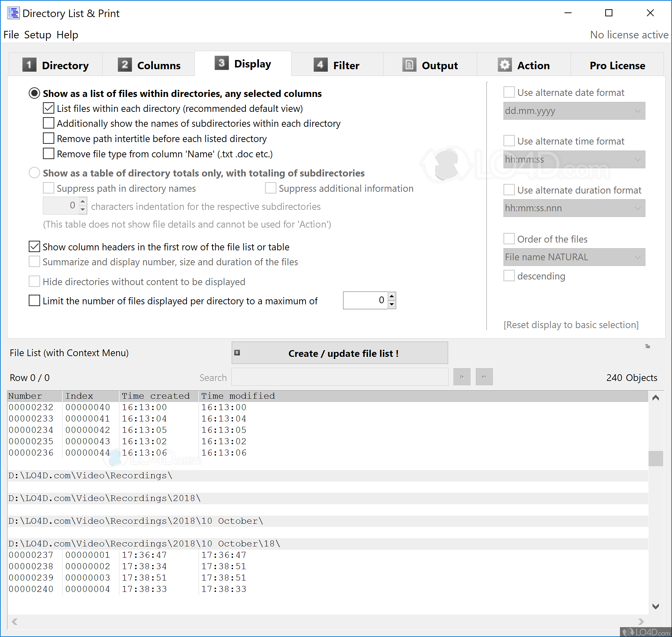Image resolution: width=672 pixels, height=637 pixels.
Task: Open the File menu
Action: (x=11, y=35)
